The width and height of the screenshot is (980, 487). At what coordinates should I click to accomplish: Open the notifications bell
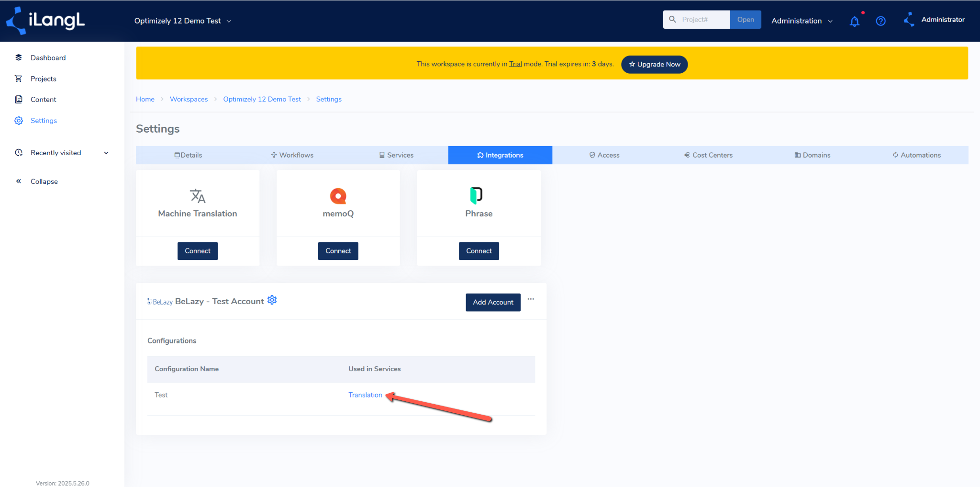[x=855, y=21]
